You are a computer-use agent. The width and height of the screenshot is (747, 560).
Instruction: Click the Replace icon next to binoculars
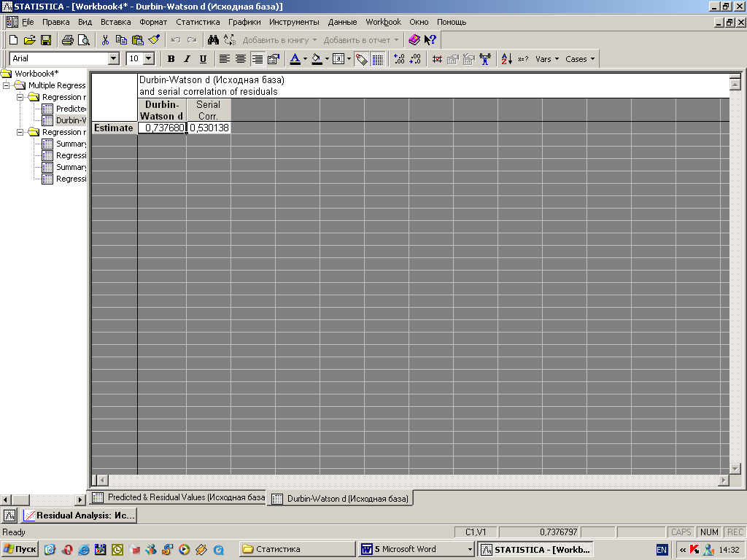pyautogui.click(x=230, y=40)
